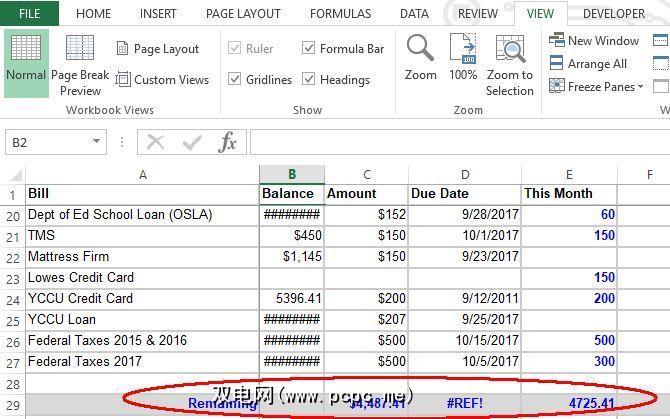The image size is (670, 419).
Task: Expand the Name Box dropdown arrow
Action: [97, 141]
